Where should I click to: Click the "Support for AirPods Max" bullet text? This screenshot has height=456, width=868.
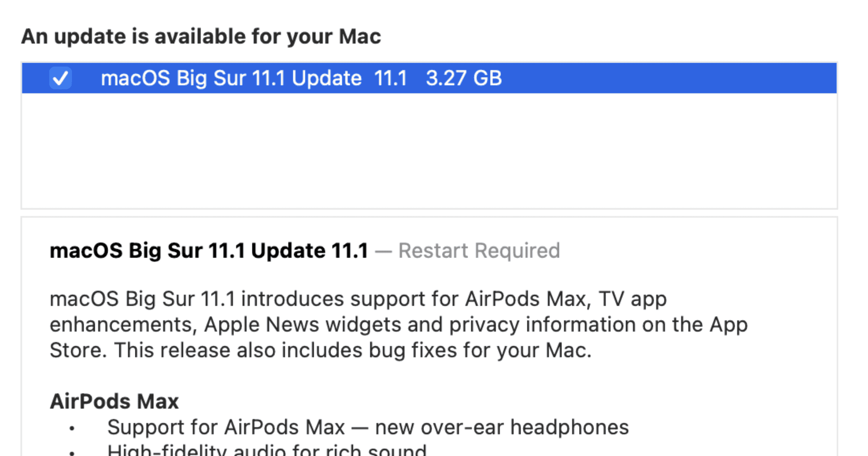[x=226, y=427]
